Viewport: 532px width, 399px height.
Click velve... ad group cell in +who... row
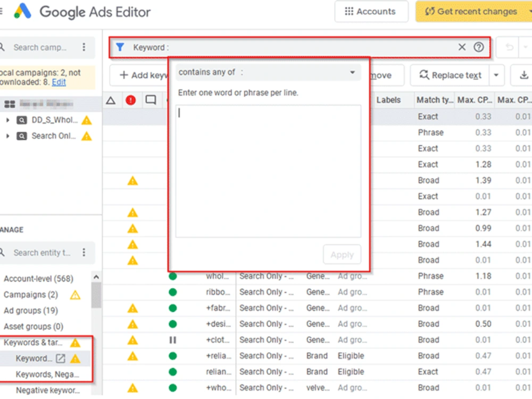coord(318,388)
